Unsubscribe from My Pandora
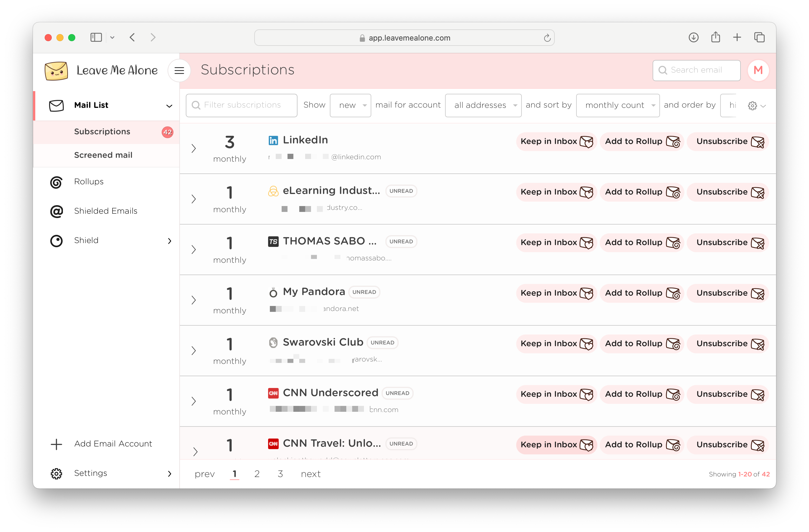Image resolution: width=809 pixels, height=532 pixels. 727,293
